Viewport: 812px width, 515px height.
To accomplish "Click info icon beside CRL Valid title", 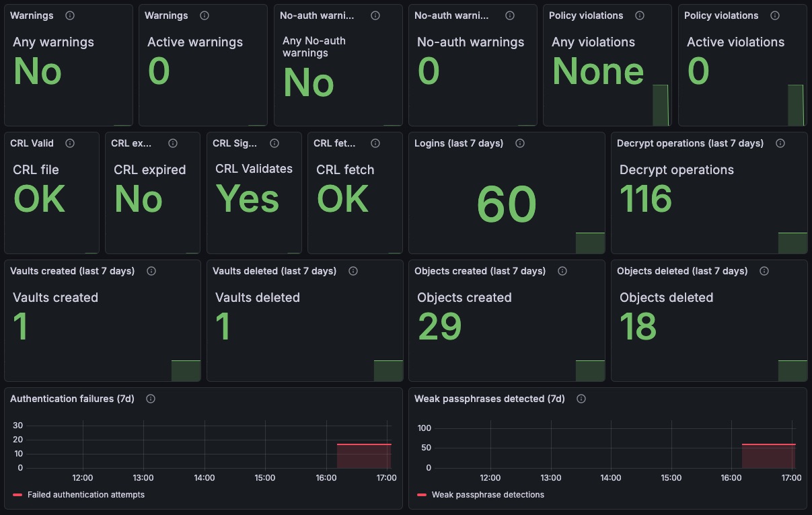I will tap(70, 143).
